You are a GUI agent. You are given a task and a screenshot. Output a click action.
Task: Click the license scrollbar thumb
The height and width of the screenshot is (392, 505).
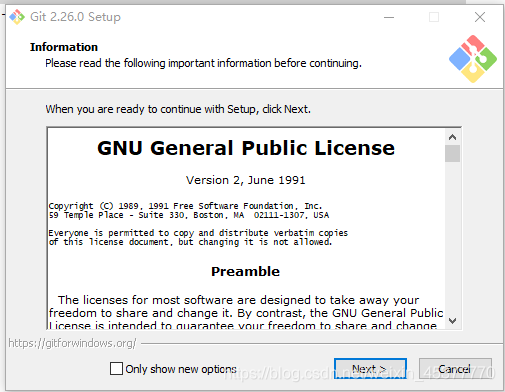[452, 153]
